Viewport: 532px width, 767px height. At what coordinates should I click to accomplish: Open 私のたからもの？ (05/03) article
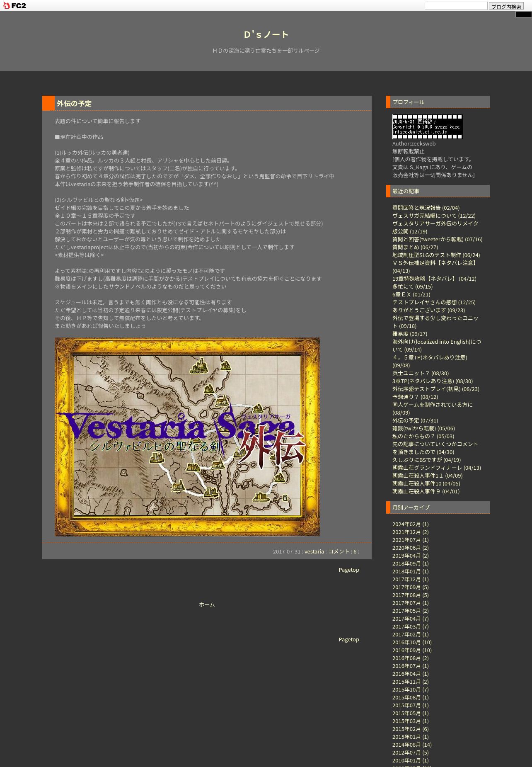point(423,436)
